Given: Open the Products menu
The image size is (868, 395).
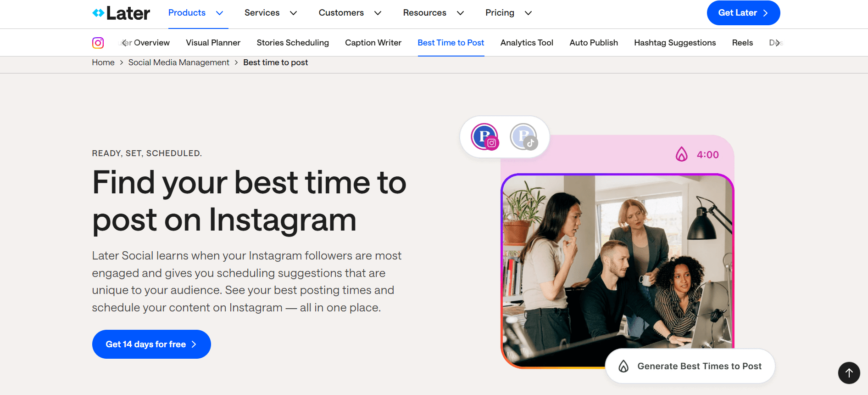Looking at the screenshot, I should (x=187, y=13).
